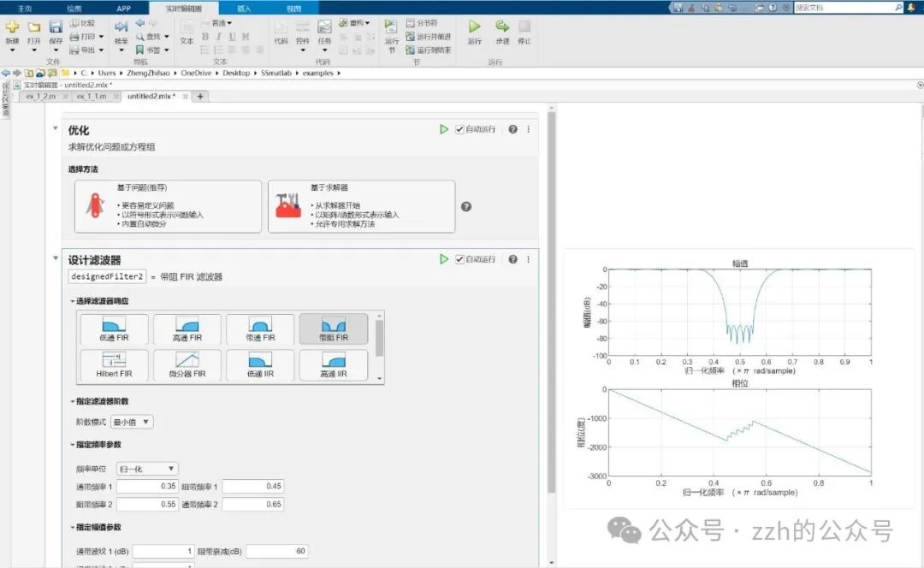Choose the 高通 IIR filter response icon
Screen dimensions: 924x568
(x=334, y=365)
